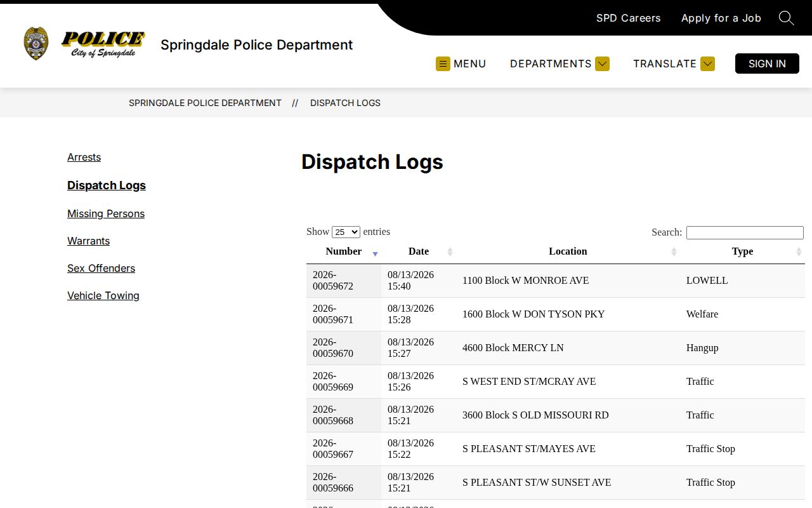Click location 3600 Block S OLD MISSOURI RD
Image resolution: width=812 pixels, height=508 pixels.
[x=535, y=415]
